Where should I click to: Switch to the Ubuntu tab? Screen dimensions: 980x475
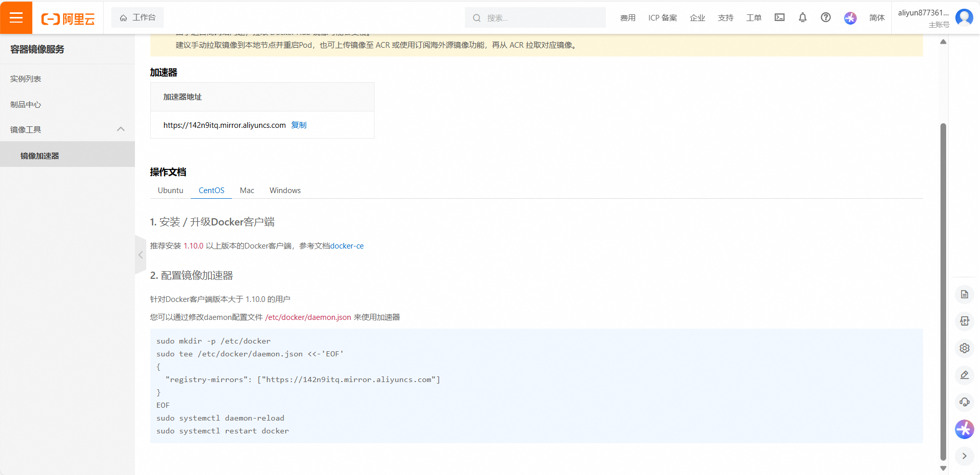170,190
